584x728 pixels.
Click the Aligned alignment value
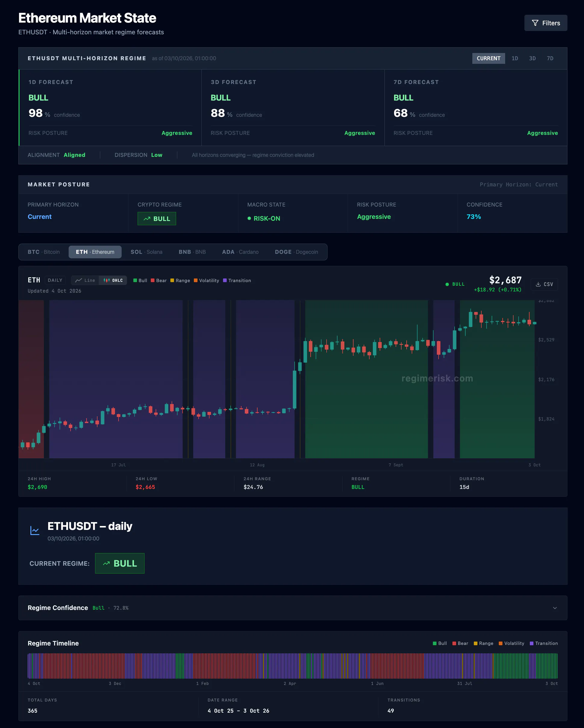pos(74,155)
